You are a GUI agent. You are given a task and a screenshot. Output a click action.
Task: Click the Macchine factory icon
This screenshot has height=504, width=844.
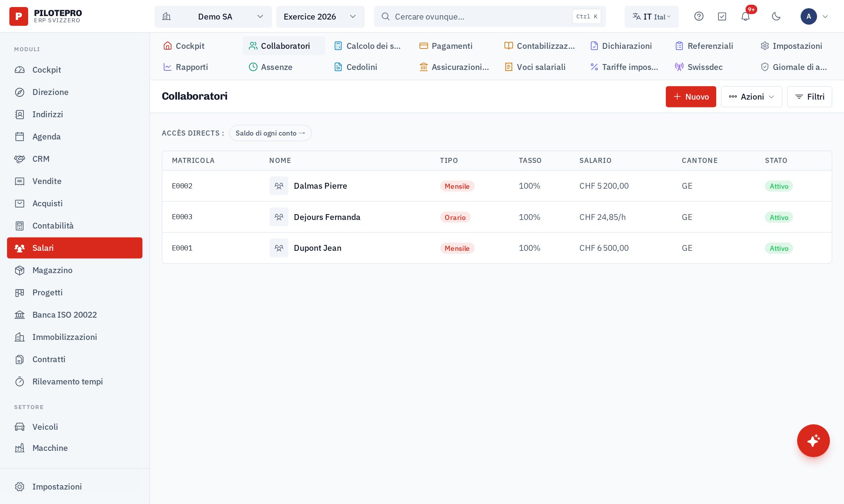click(20, 448)
